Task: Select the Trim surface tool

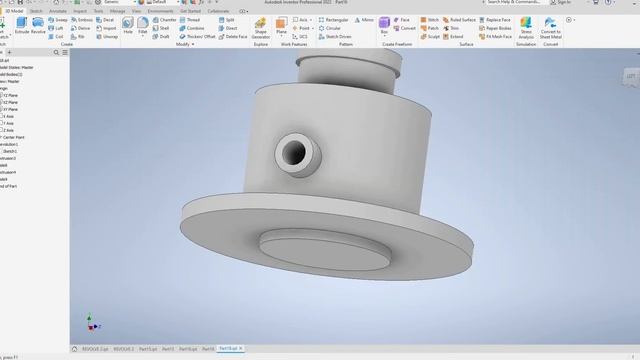Action: coord(451,28)
